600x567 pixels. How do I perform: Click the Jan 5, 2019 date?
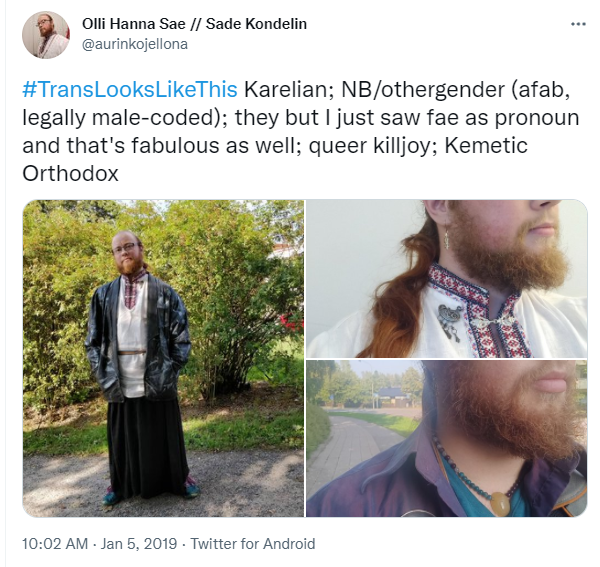[x=139, y=544]
